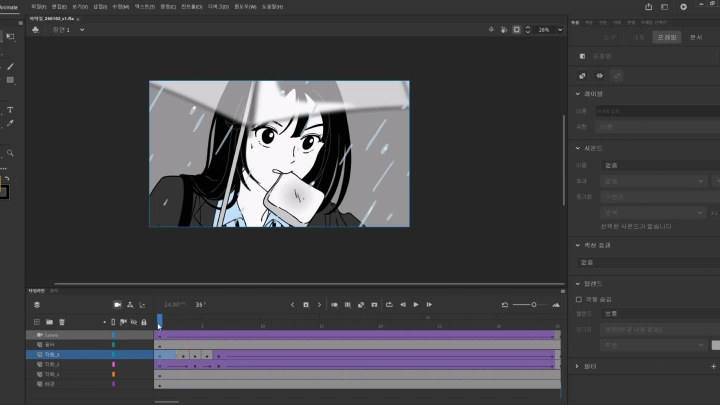Click the delete layer trash icon

pos(62,322)
